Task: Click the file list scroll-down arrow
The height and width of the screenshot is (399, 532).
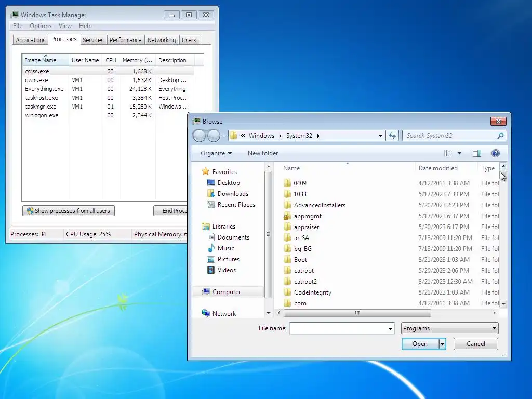Action: [503, 304]
